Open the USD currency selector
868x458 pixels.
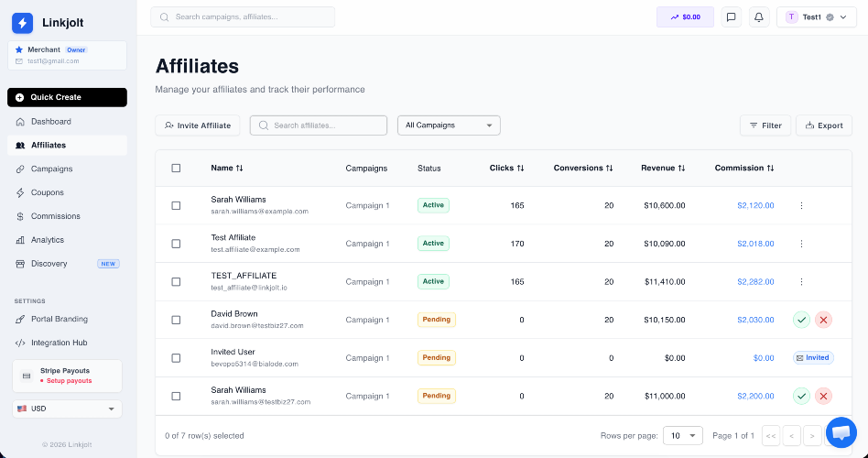click(x=67, y=409)
